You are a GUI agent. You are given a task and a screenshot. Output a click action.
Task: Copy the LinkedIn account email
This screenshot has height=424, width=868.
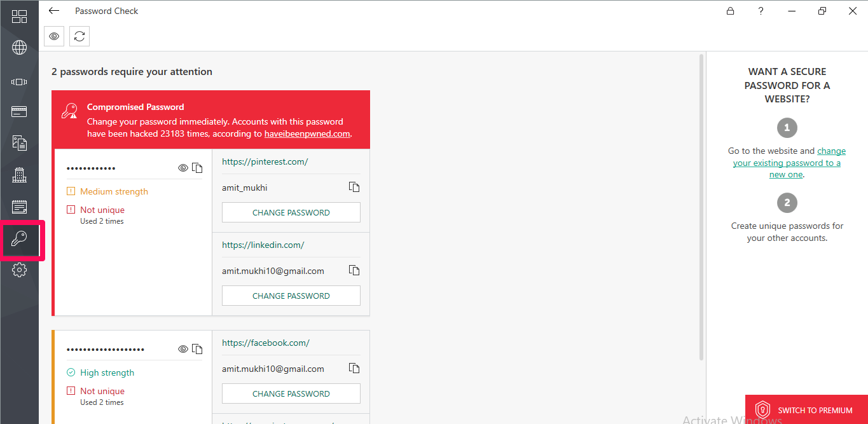coord(354,270)
